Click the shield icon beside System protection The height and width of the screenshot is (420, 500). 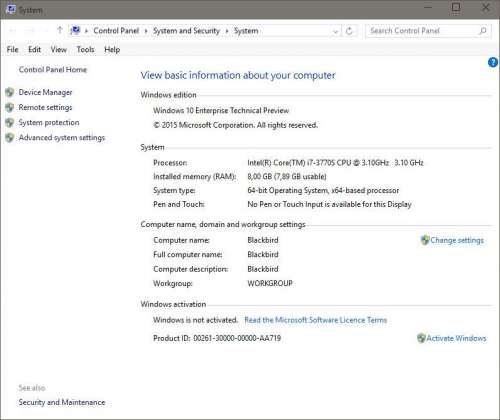point(10,122)
